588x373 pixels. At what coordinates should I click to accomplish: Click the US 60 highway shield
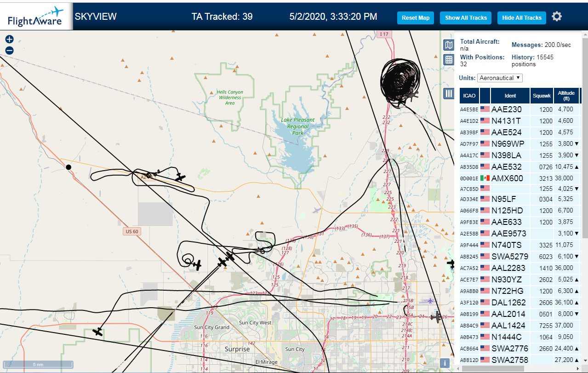[x=132, y=231]
